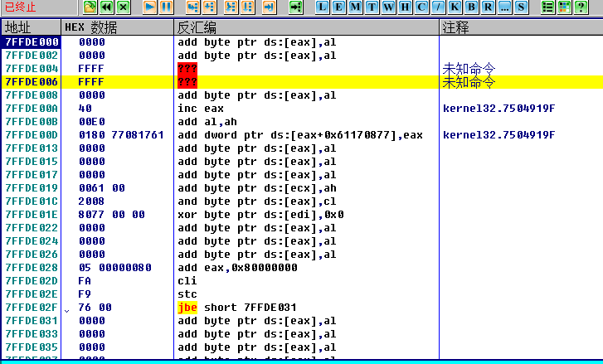The image size is (603, 364).
Task: Click the Restart program rewind icon
Action: point(106,7)
